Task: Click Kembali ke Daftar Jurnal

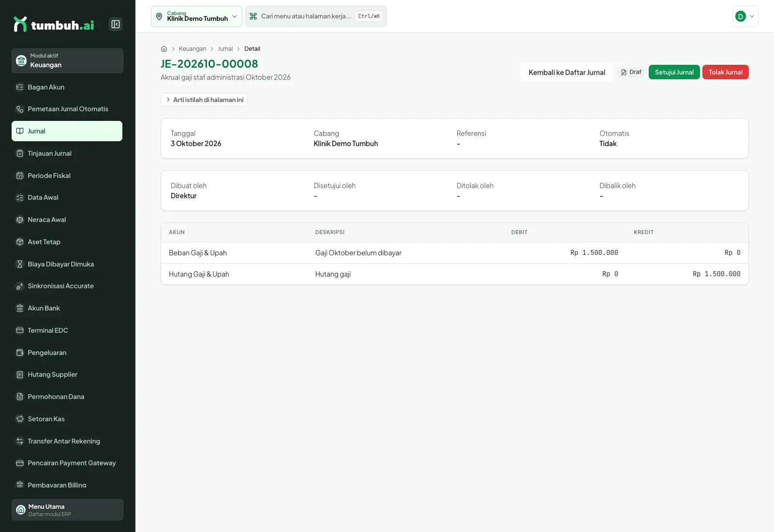Action: (566, 73)
